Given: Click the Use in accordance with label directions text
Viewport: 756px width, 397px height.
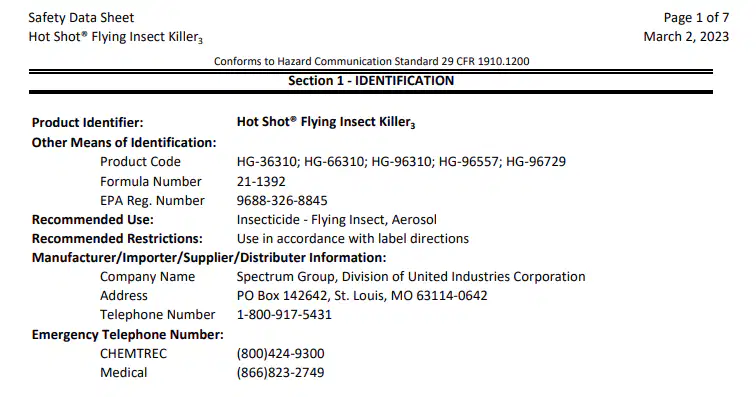Looking at the screenshot, I should 352,239.
